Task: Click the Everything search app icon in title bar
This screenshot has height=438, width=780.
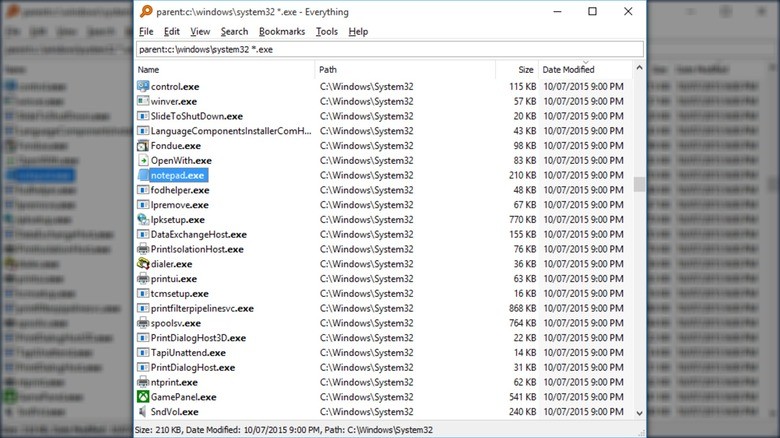Action: 146,12
